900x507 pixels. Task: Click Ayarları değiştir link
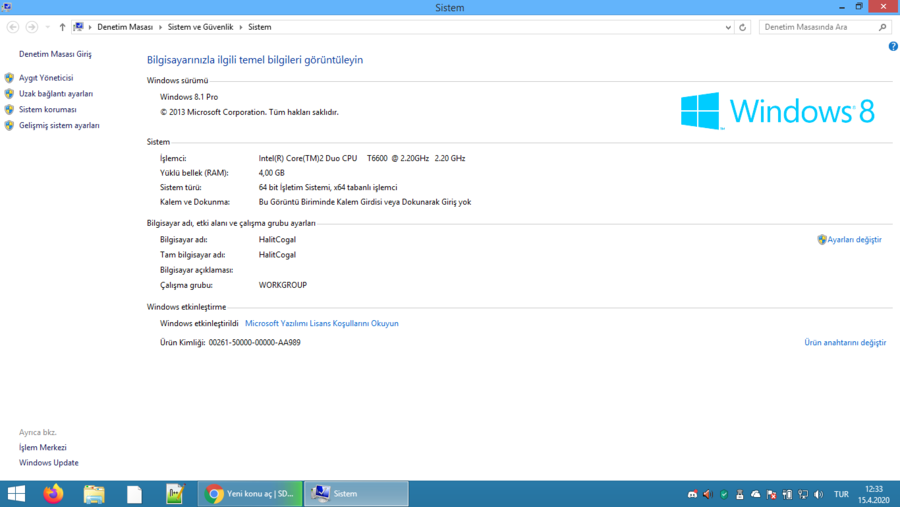(x=854, y=239)
